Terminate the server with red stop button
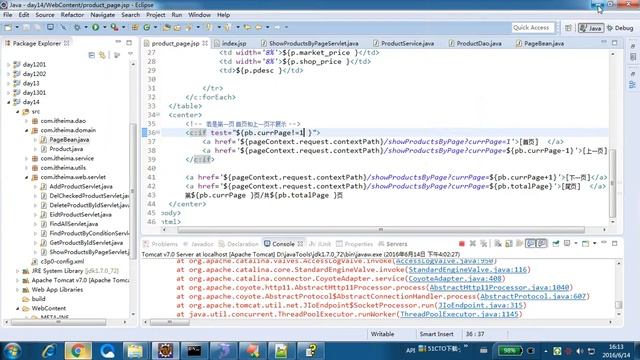Screen dimensions: 640x360 click(x=462, y=244)
